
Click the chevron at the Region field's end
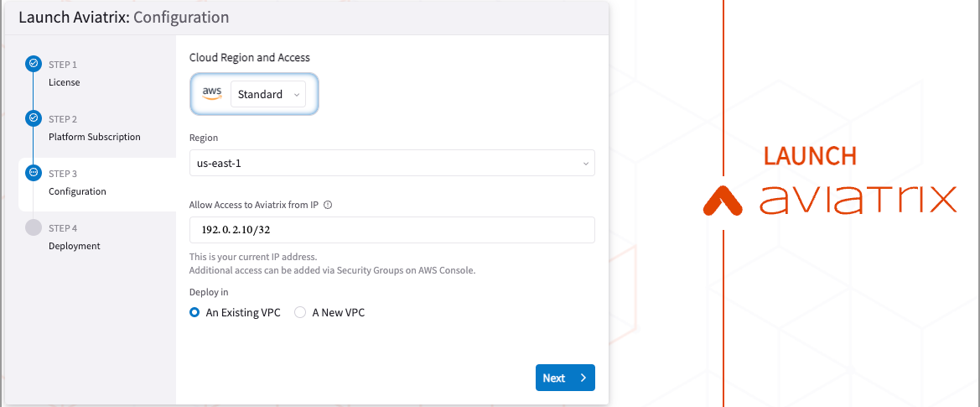[585, 164]
